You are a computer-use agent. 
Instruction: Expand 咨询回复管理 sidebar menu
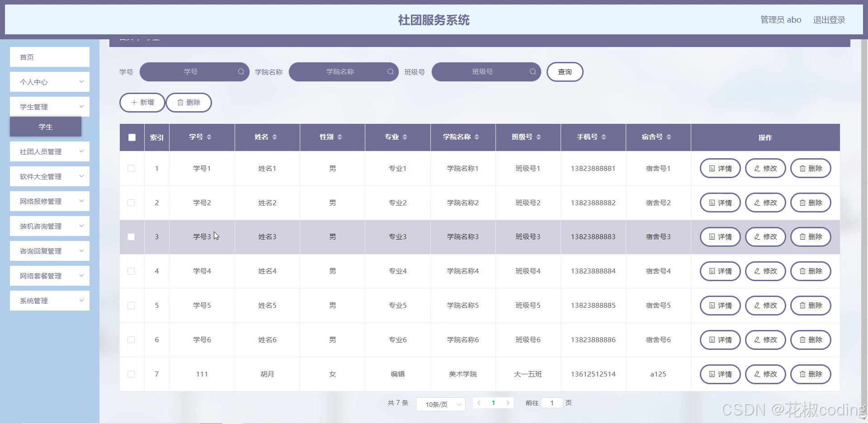click(x=50, y=251)
